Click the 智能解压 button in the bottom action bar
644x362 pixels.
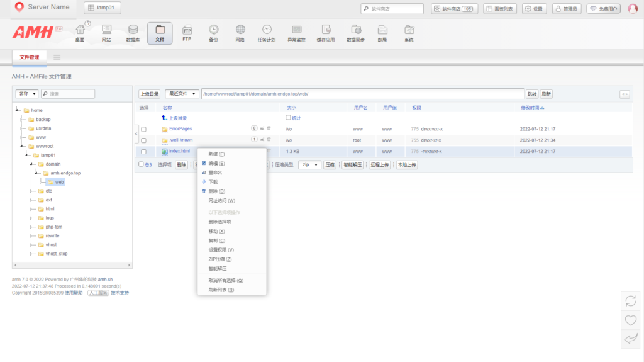353,164
